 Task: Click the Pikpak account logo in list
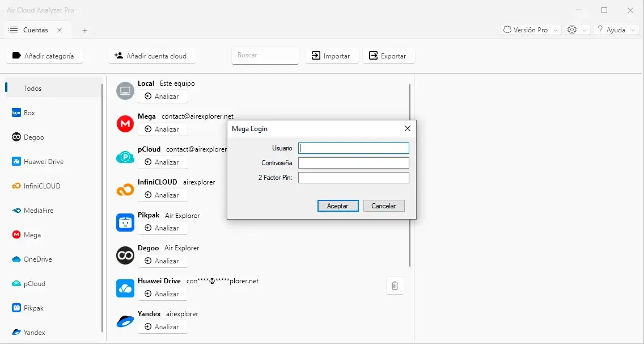(125, 223)
